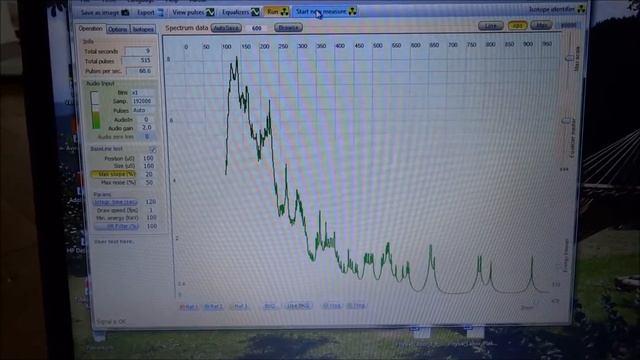The width and height of the screenshot is (640, 360).
Task: Click Start new measure radiation icon
Action: click(x=352, y=11)
